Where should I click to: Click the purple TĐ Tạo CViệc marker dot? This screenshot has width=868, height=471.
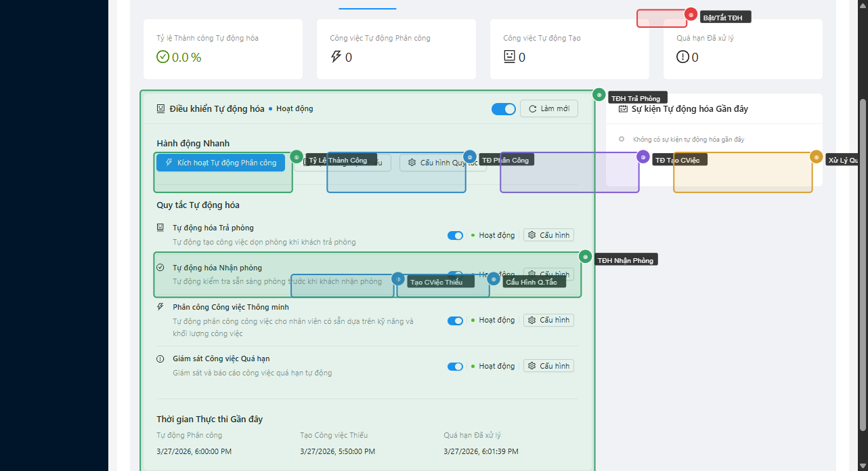tap(643, 157)
